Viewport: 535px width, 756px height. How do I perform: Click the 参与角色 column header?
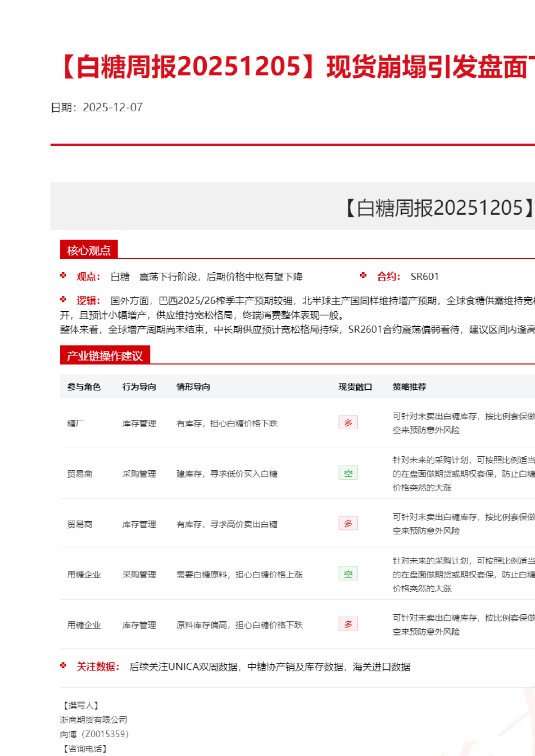[x=84, y=387]
